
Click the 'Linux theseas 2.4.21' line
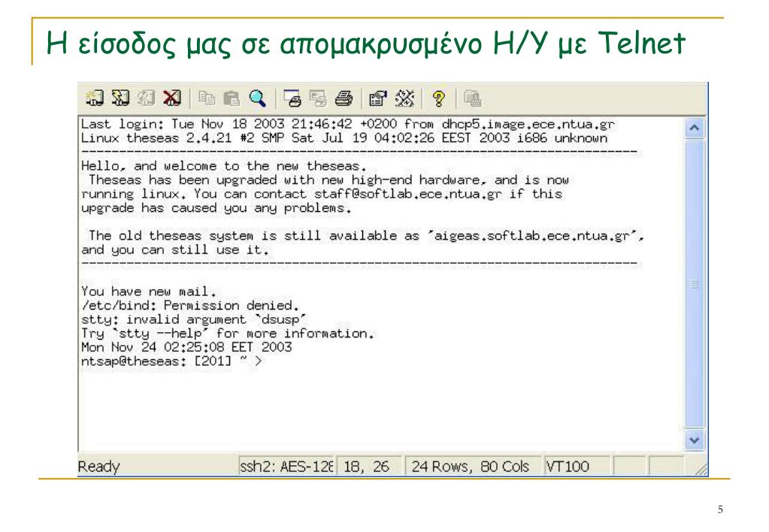pyautogui.click(x=344, y=138)
